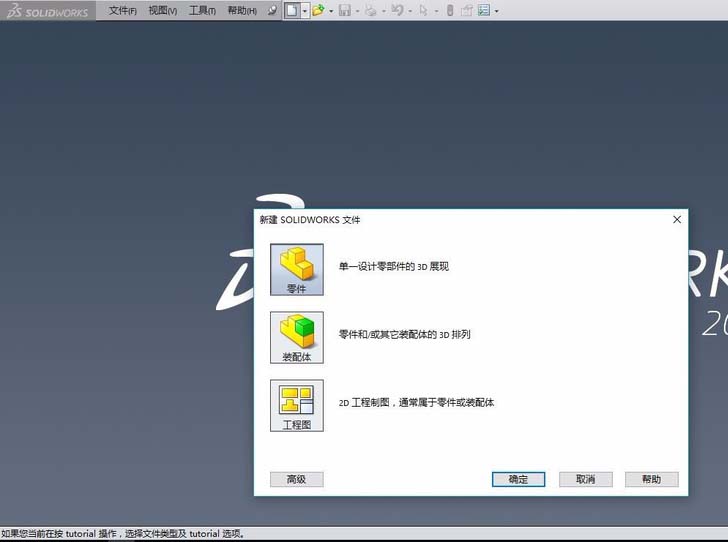Click the Print icon in the toolbar
Viewport: 728px width, 542px height.
370,10
